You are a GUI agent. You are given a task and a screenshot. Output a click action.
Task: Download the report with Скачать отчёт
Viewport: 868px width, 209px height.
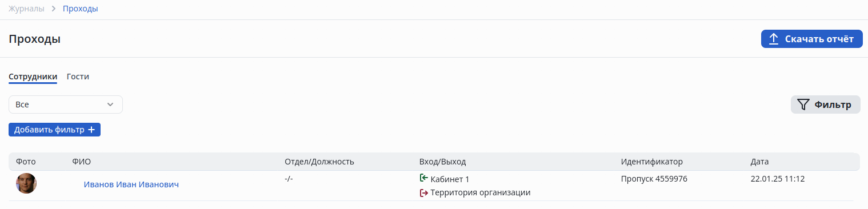pos(811,39)
